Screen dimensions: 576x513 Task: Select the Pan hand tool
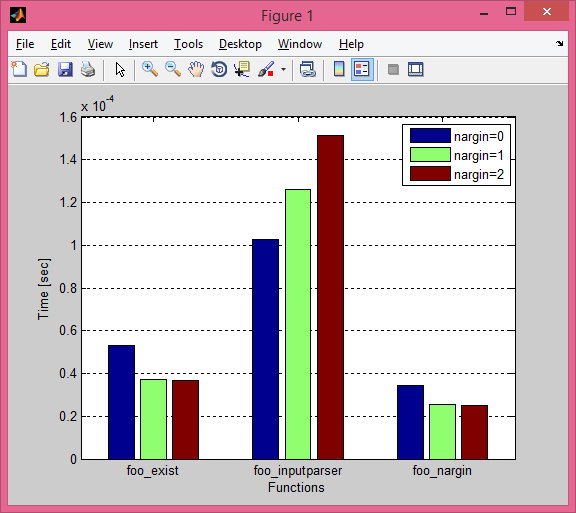click(196, 69)
